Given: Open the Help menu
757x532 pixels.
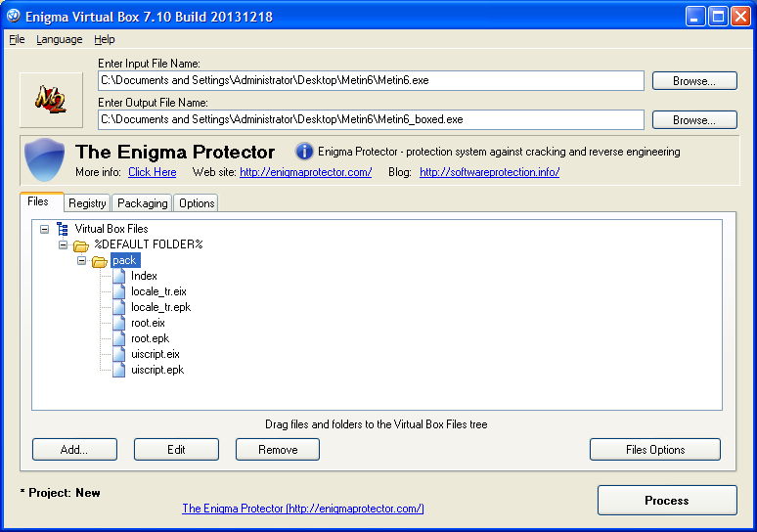Looking at the screenshot, I should click(x=105, y=39).
